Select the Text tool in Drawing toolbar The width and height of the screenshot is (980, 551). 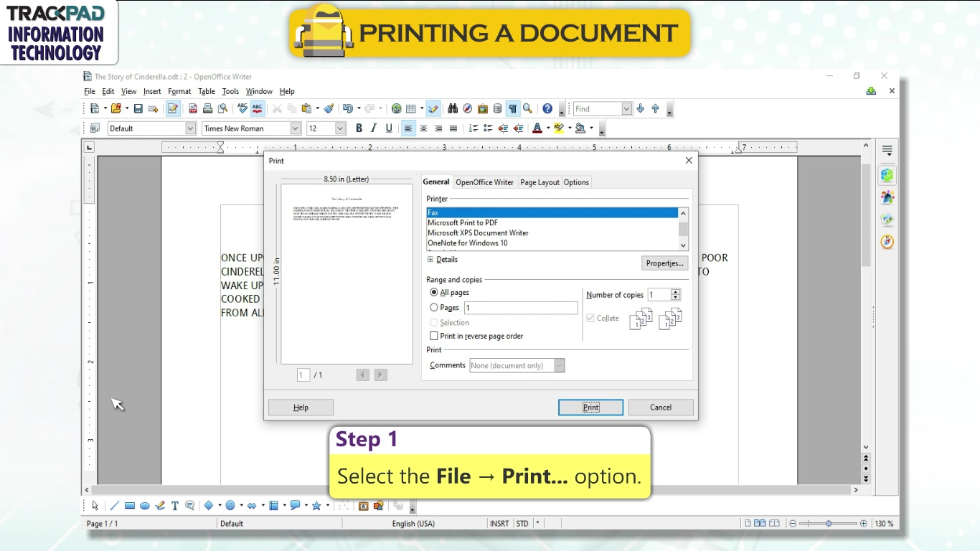[174, 506]
